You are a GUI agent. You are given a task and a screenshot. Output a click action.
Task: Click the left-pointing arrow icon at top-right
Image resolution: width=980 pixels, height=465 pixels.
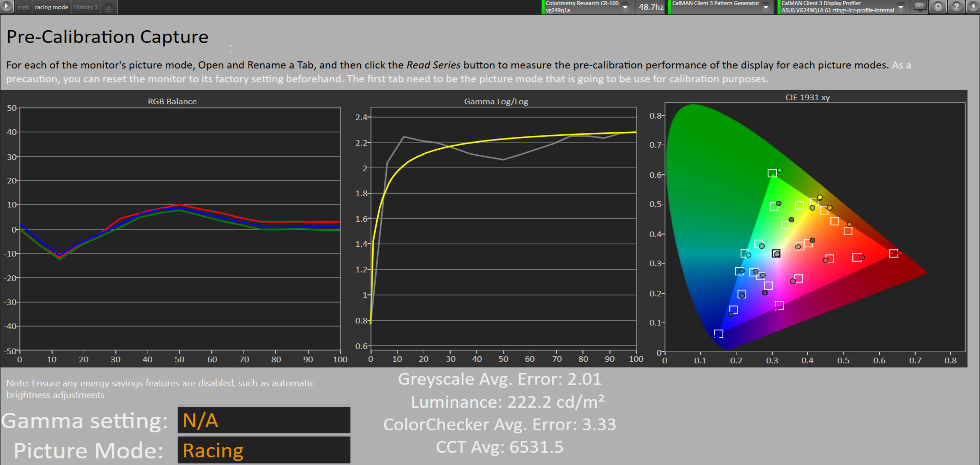point(974,6)
